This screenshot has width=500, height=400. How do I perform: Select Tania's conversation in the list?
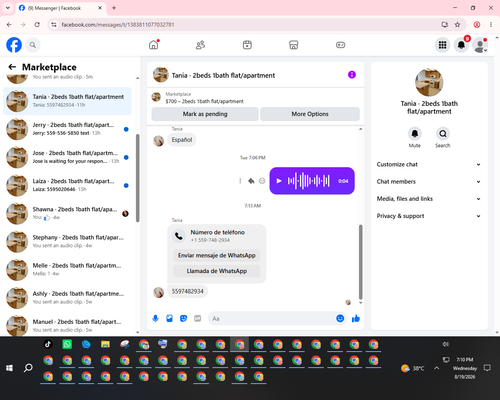[68, 101]
